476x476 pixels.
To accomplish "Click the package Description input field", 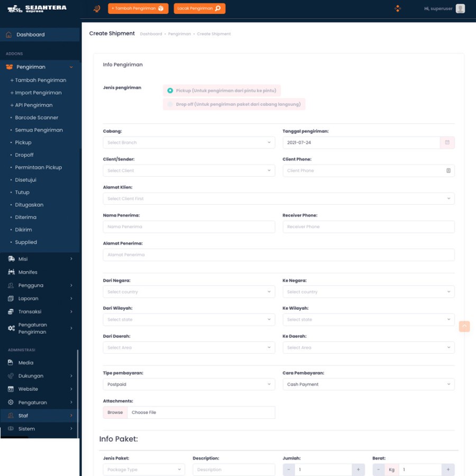I will (234, 470).
